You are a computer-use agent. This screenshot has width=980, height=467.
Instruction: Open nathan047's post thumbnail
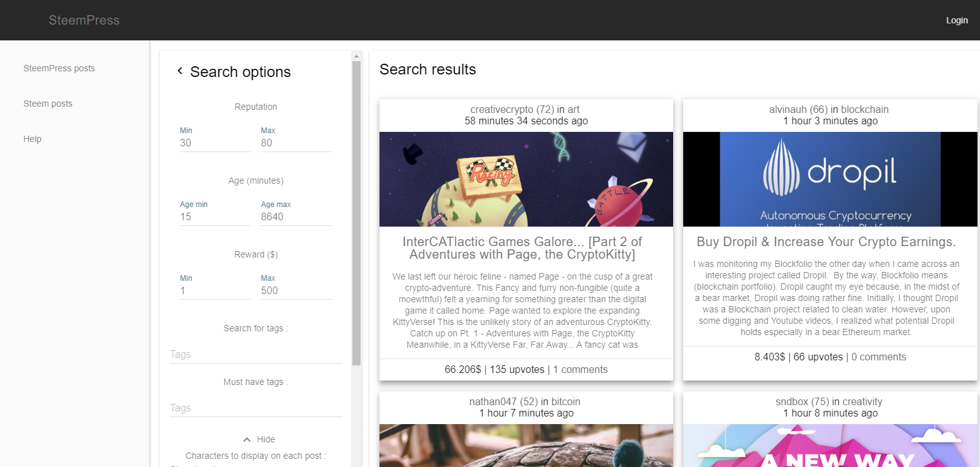click(526, 446)
